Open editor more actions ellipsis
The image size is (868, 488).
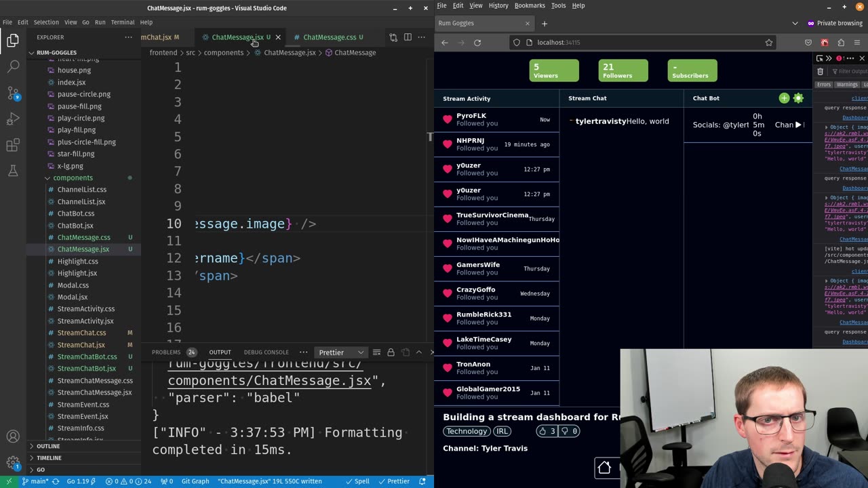(x=422, y=37)
